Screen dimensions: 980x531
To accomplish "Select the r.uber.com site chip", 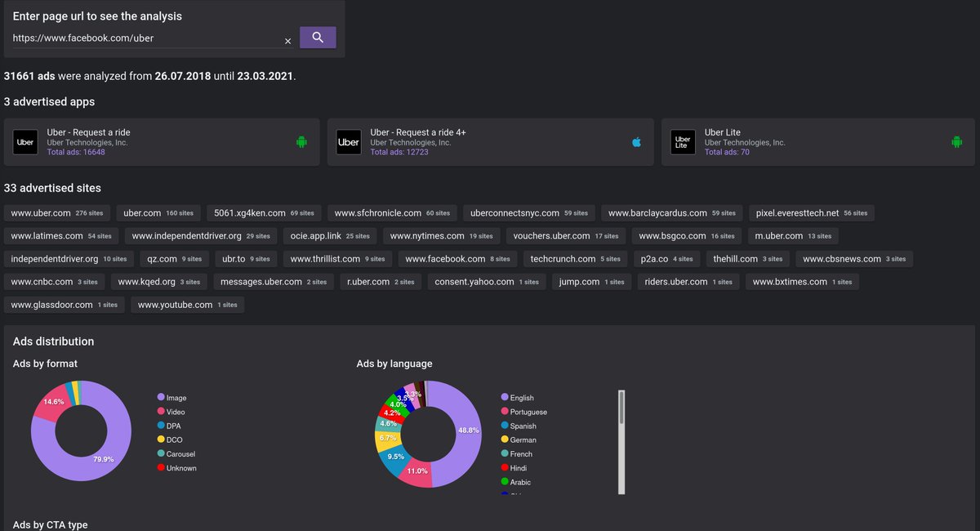I will tap(381, 282).
